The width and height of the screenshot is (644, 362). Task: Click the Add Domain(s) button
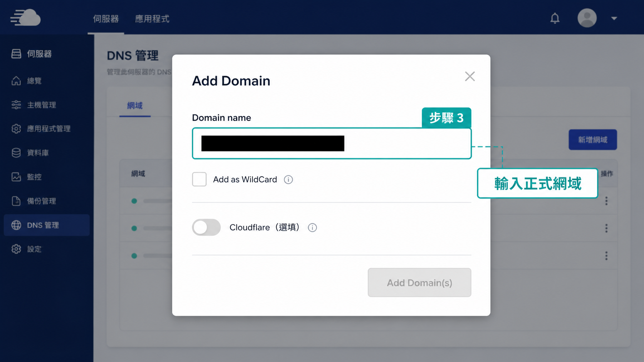coord(419,282)
